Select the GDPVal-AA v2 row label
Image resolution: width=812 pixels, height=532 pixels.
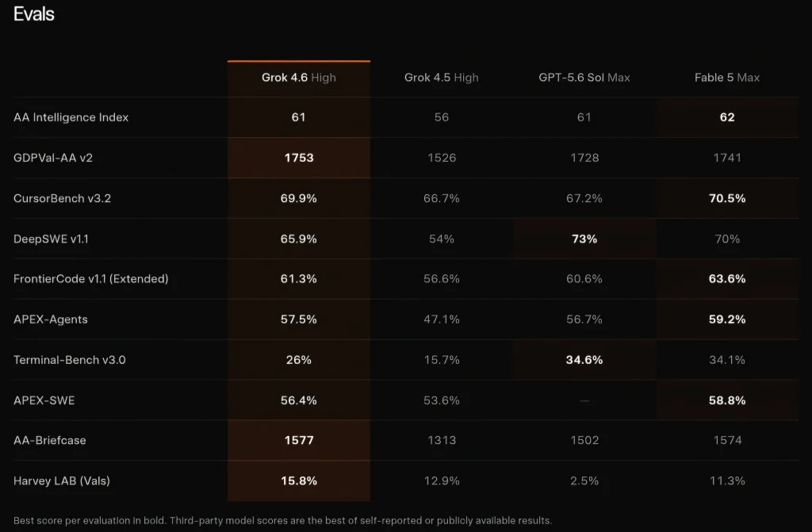click(x=53, y=158)
